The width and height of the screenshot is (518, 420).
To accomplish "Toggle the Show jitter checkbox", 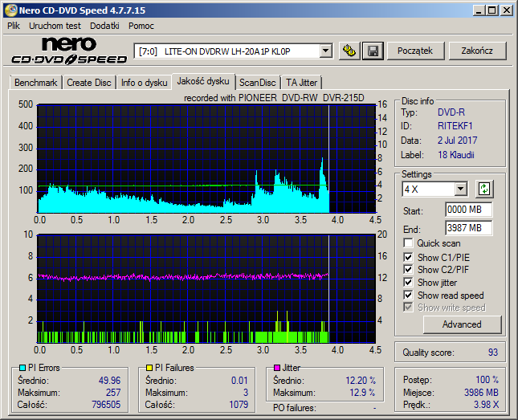I will (x=408, y=282).
